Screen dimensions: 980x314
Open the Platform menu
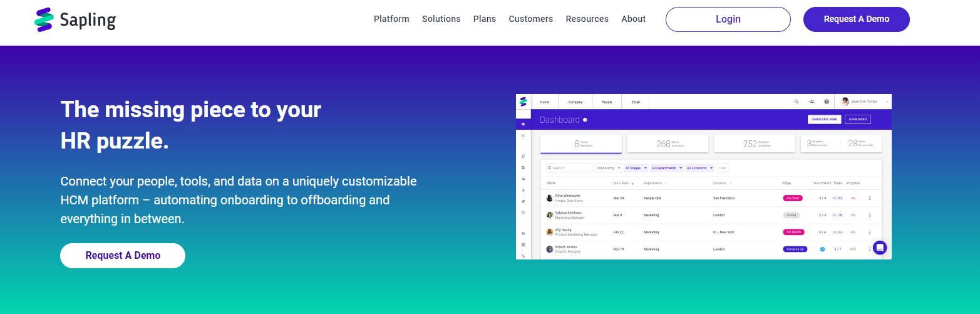pos(391,19)
